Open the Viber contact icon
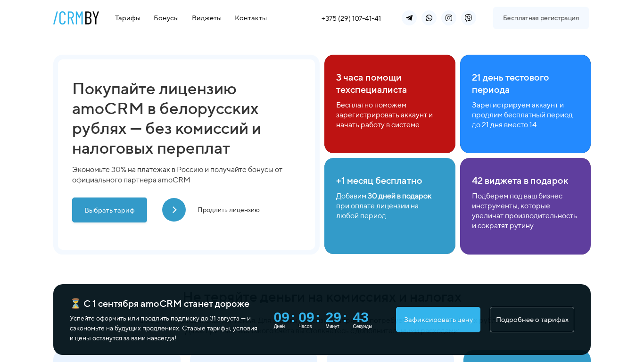Viewport: 644px width, 362px height. tap(469, 18)
